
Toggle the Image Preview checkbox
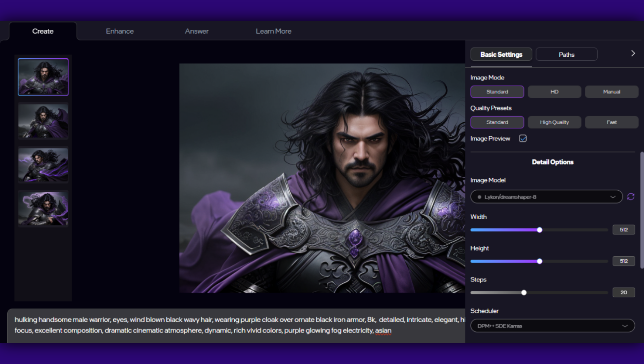click(523, 139)
